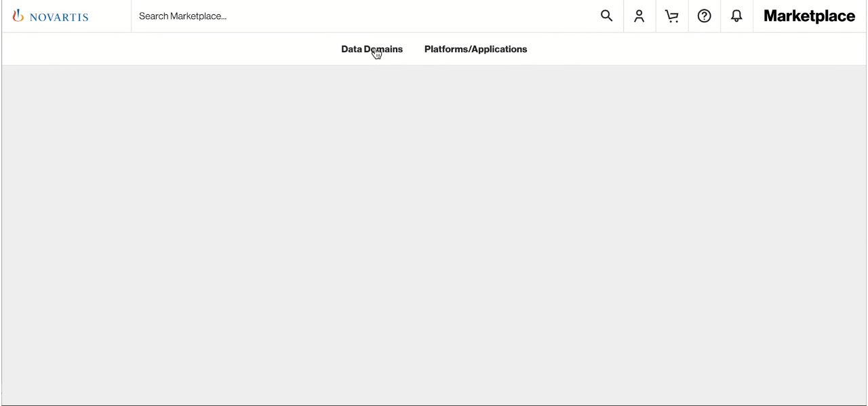The image size is (868, 406).
Task: Open the Platforms/Applications menu
Action: [475, 49]
